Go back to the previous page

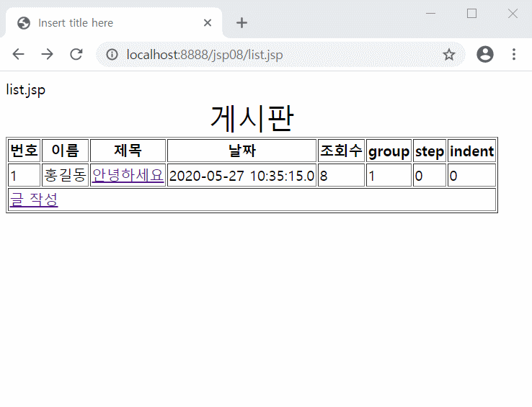pyautogui.click(x=18, y=54)
